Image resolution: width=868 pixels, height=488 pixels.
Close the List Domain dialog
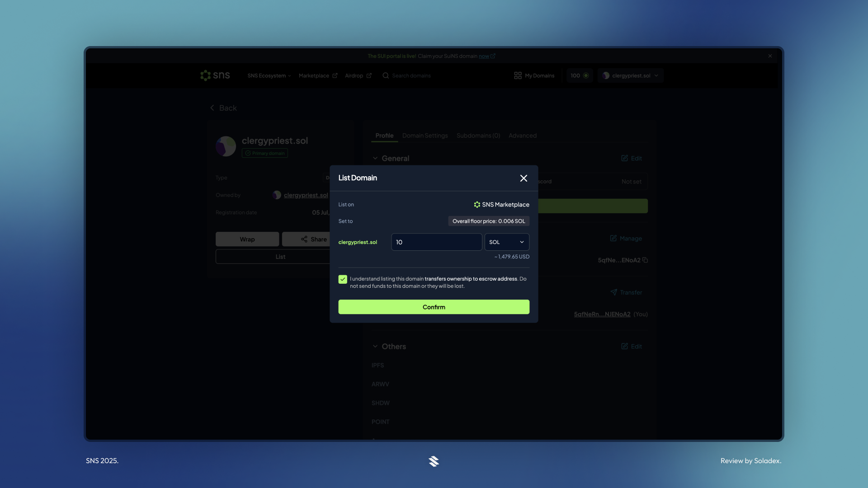click(x=524, y=178)
